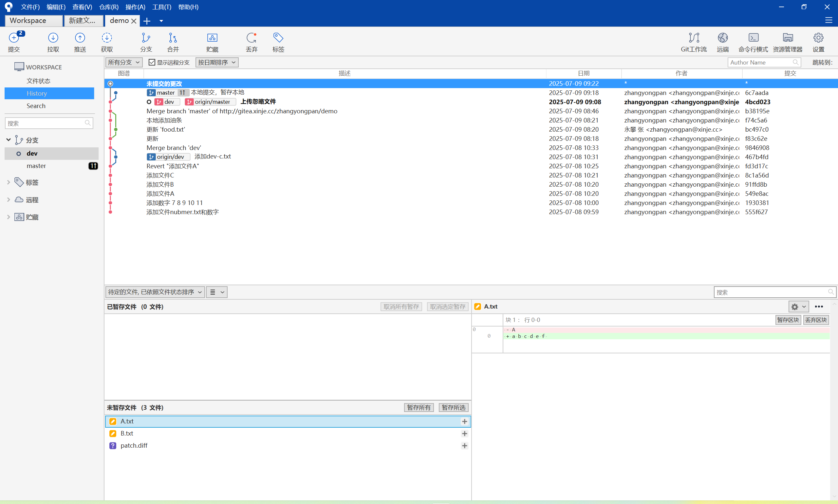Open the 编辑(E) menu
The width and height of the screenshot is (838, 504).
click(56, 7)
